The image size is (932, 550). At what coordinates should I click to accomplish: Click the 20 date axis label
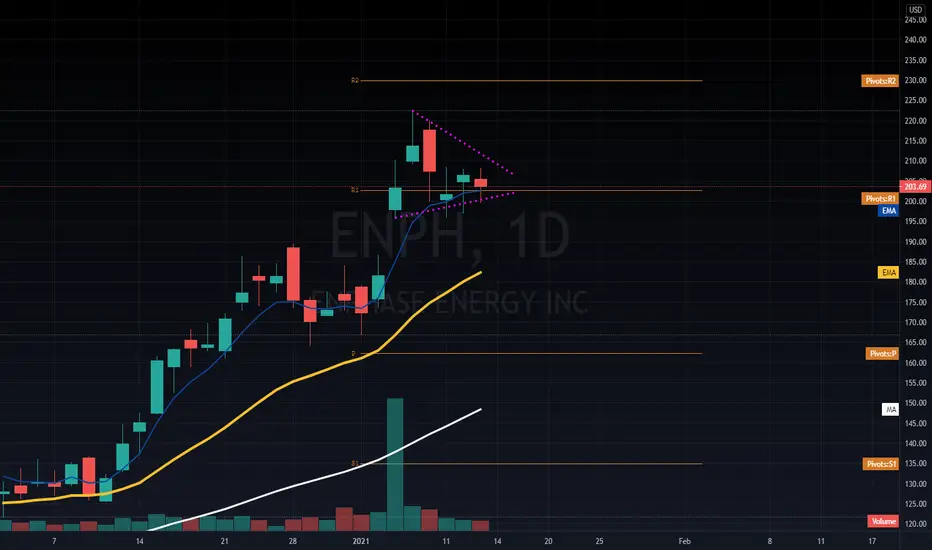pos(548,541)
